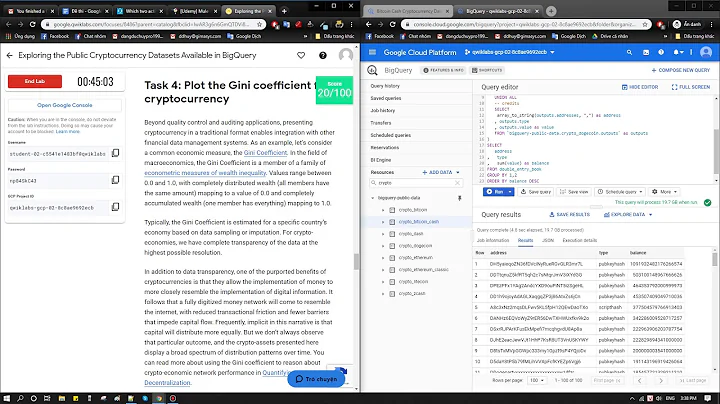Click in the crypto resources search field
This screenshot has width=720, height=404.
[416, 183]
